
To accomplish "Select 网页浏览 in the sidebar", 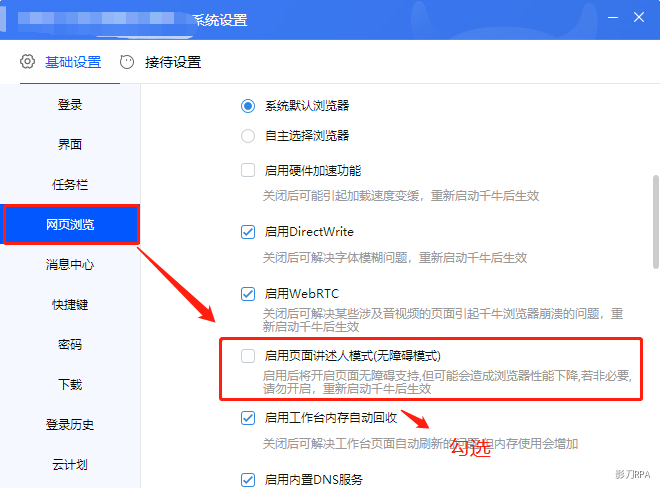I will (x=71, y=224).
